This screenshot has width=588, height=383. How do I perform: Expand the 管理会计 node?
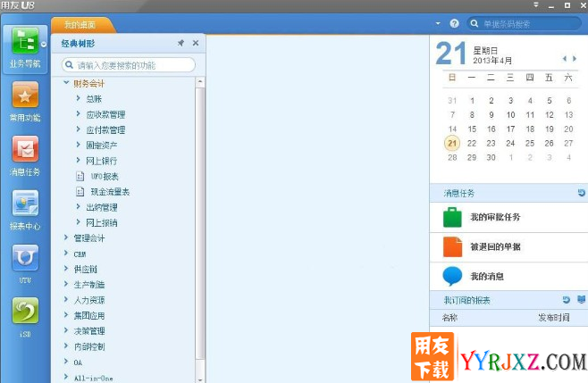[66, 237]
